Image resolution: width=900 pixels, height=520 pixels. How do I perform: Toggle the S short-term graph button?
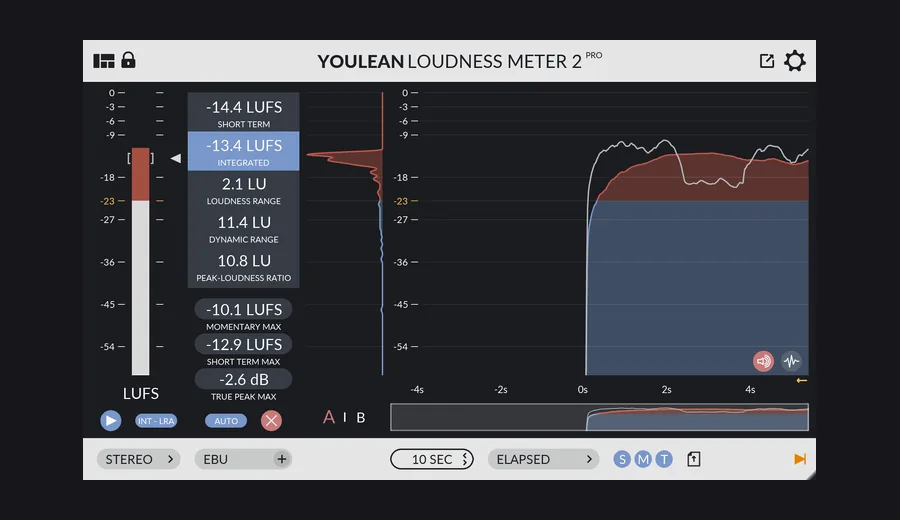pyautogui.click(x=622, y=459)
